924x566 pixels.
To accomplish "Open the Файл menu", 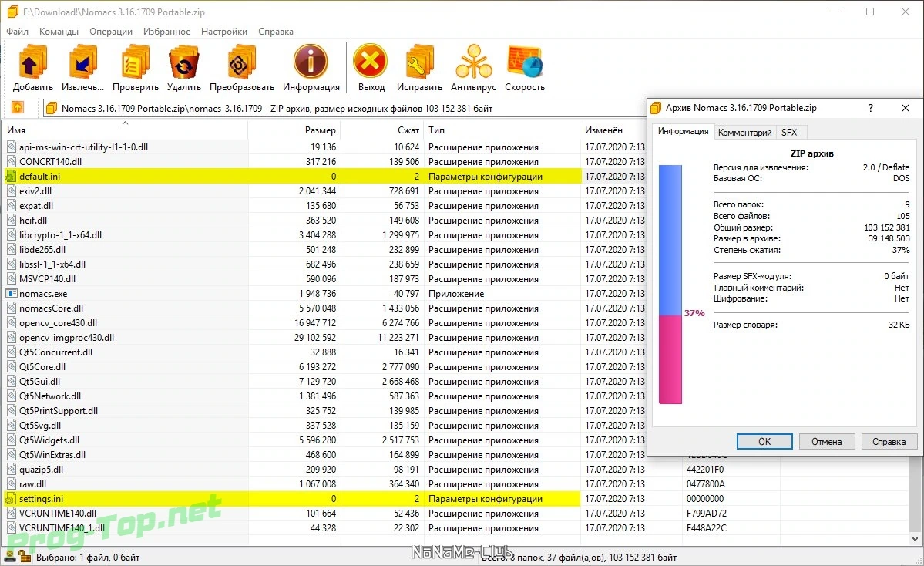I will tap(17, 32).
